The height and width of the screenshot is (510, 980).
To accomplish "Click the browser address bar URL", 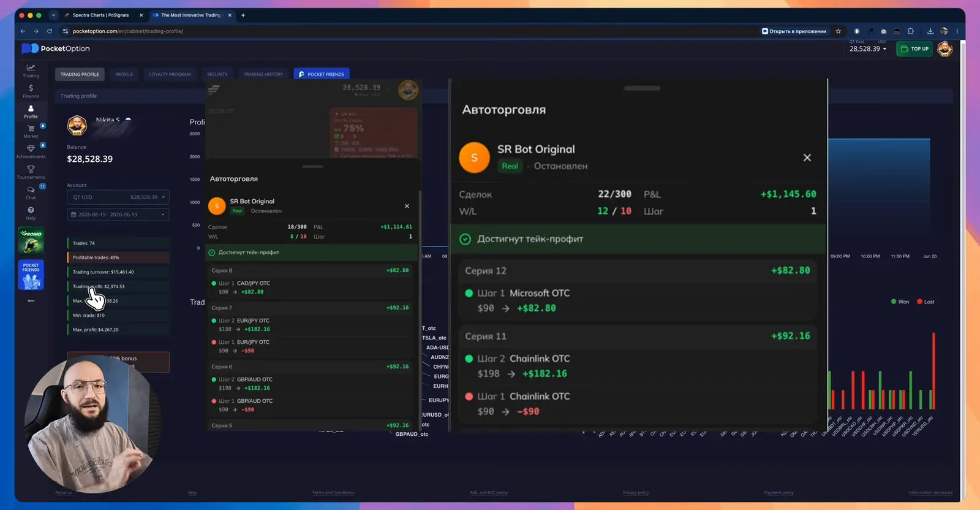I will pos(128,31).
